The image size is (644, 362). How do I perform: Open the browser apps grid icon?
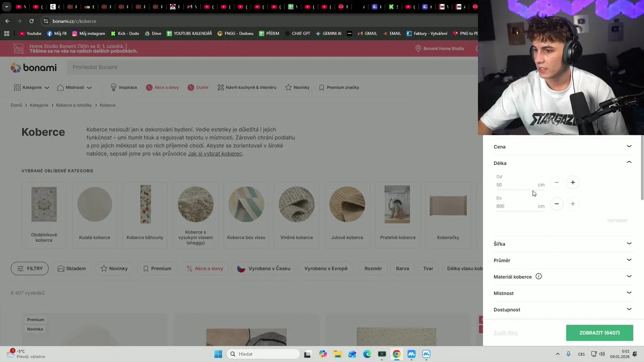point(7,34)
